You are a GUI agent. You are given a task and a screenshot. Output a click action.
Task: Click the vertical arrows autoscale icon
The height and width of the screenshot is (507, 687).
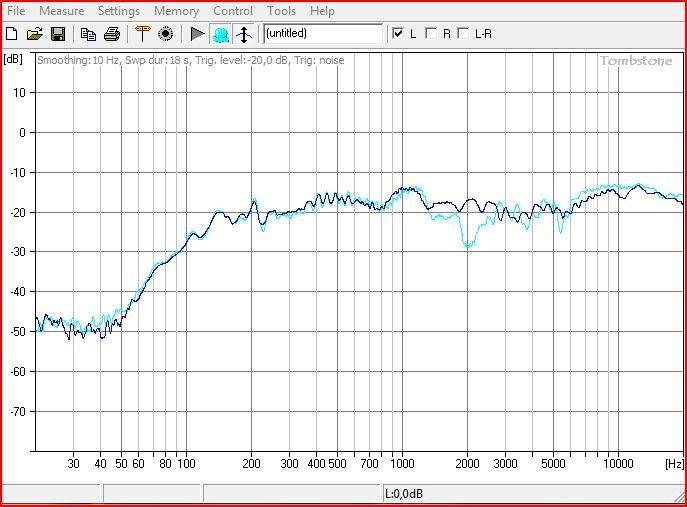[x=243, y=34]
